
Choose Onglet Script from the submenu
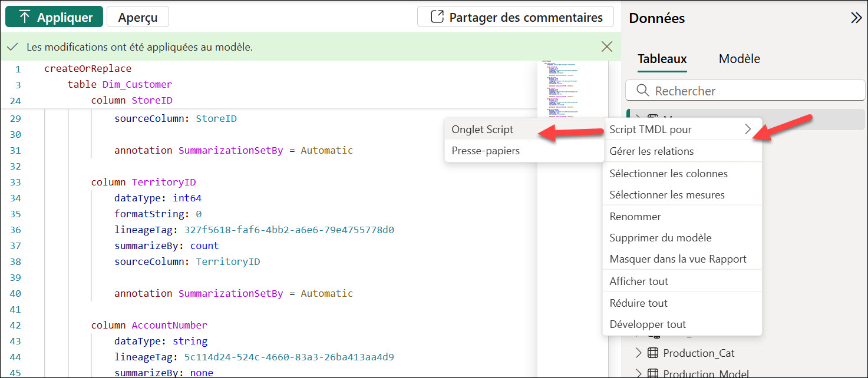click(482, 130)
